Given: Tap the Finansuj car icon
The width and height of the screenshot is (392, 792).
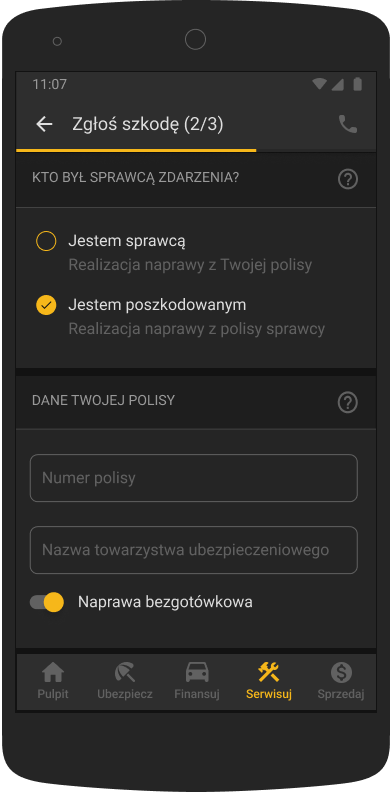Looking at the screenshot, I should pos(197,673).
